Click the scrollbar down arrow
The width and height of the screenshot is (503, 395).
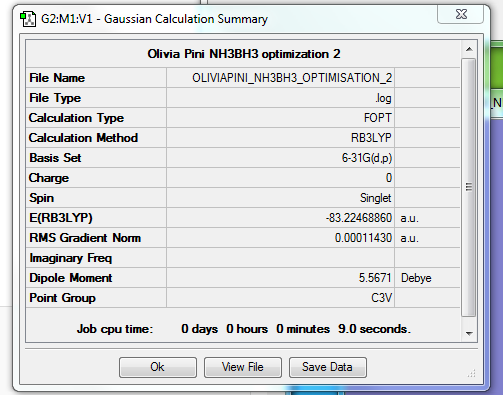pos(469,333)
